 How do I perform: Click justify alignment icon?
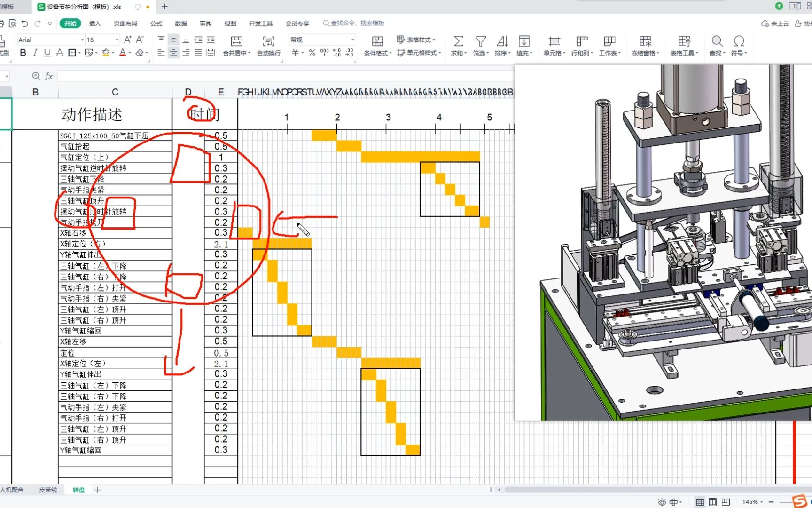(x=198, y=53)
